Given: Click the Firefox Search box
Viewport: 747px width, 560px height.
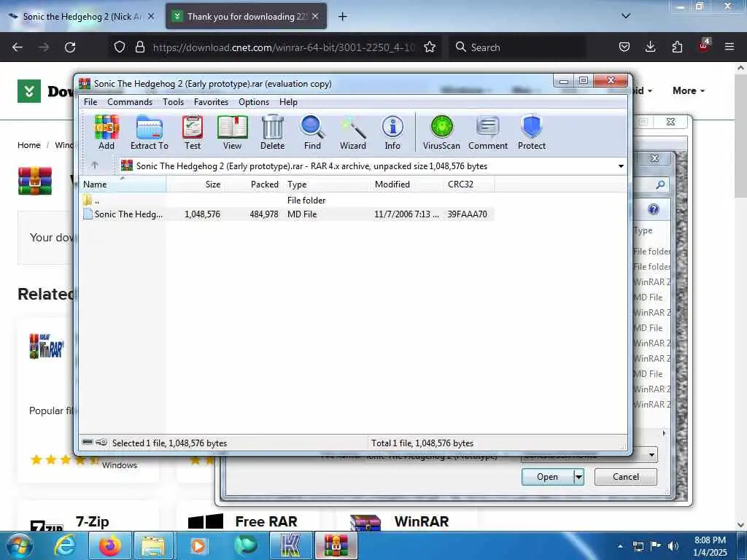Looking at the screenshot, I should point(517,47).
